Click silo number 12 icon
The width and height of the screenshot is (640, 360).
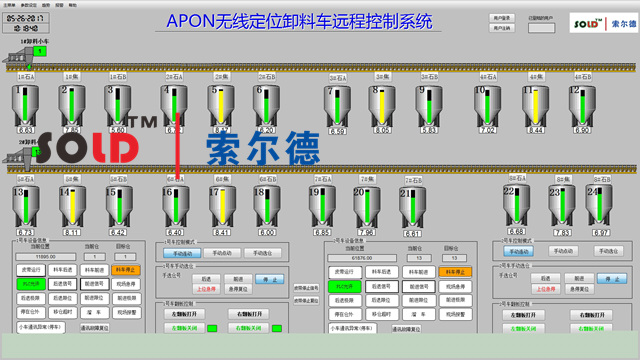click(x=582, y=105)
